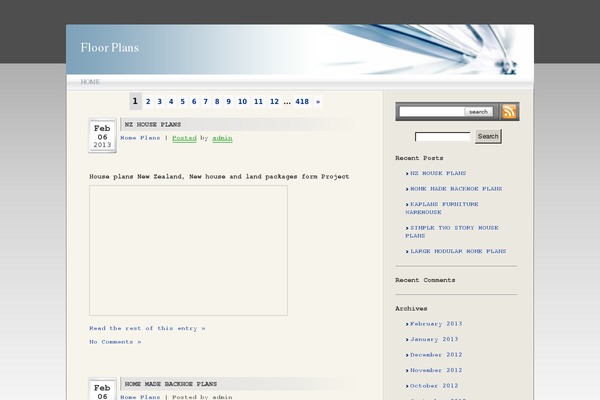Screen dimensions: 600x400
Task: Focus the top search box field
Action: click(x=432, y=111)
